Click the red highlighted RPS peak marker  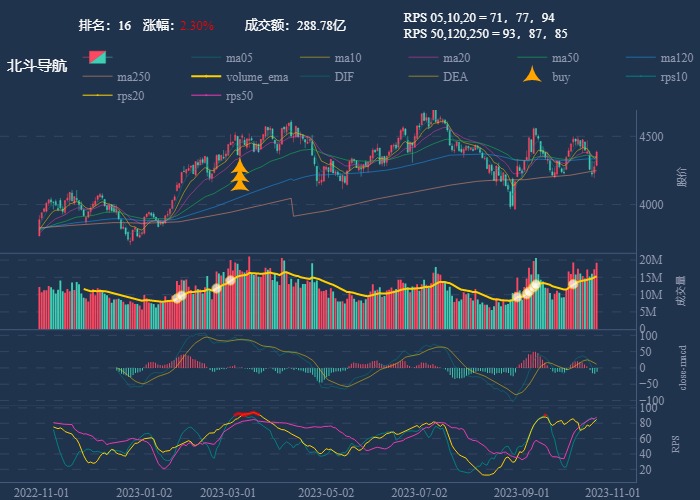point(247,413)
